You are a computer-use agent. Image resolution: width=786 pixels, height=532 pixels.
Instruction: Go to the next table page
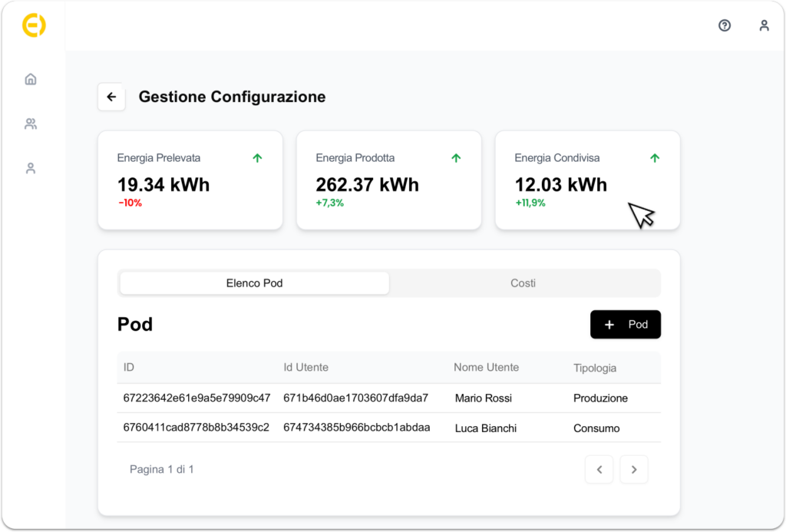tap(633, 469)
